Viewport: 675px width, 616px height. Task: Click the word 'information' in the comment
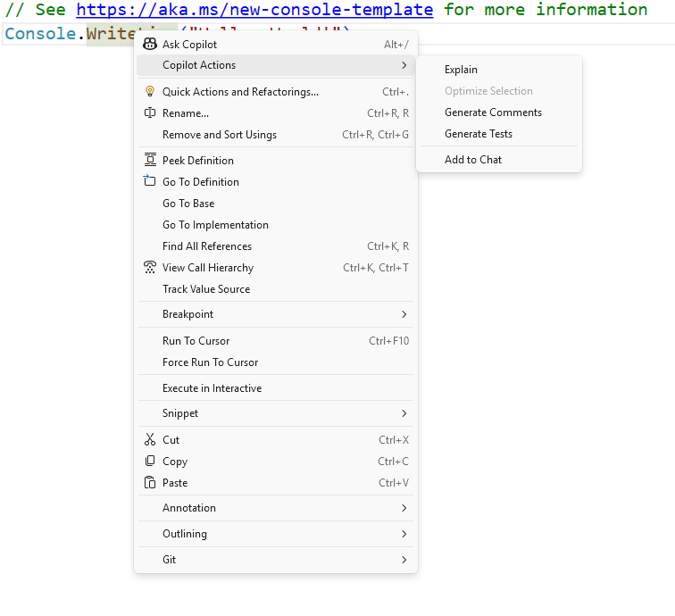click(591, 10)
